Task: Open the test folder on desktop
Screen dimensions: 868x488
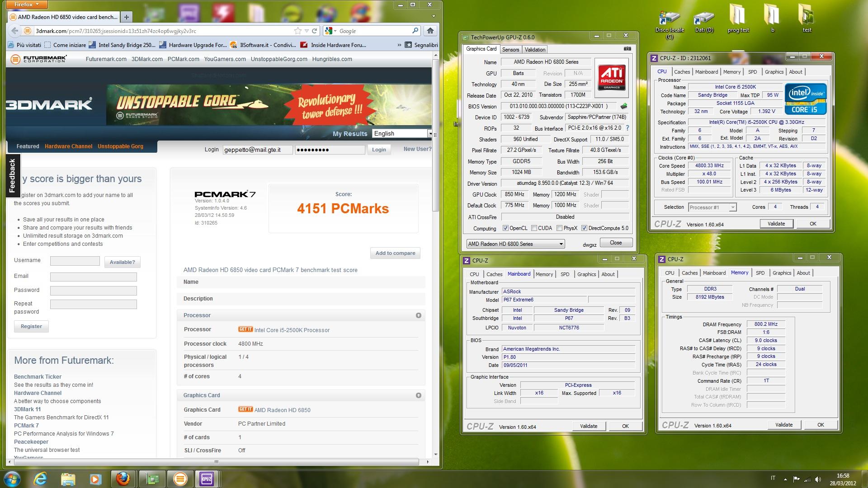Action: click(807, 19)
